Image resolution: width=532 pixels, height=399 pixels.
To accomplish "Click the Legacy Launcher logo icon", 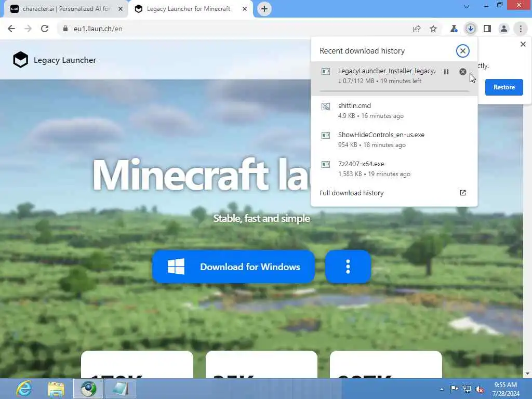I will pyautogui.click(x=20, y=60).
